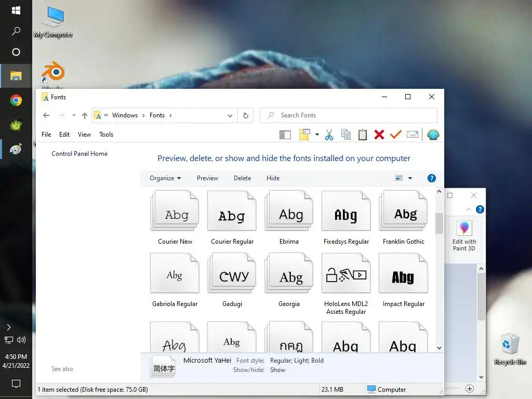Screen dimensions: 532x399
Task: Open the Paint palette taskbar icon
Action: coord(16,149)
